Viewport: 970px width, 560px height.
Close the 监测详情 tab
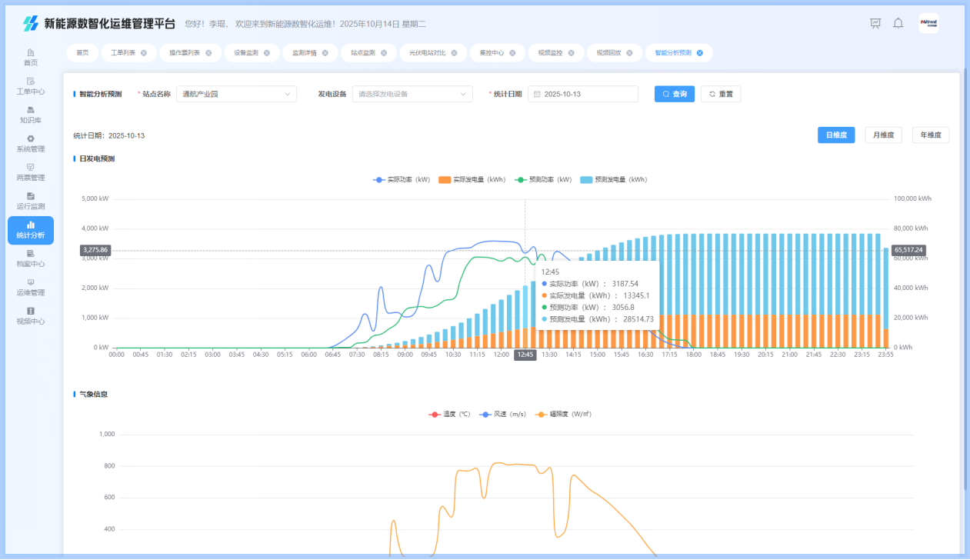point(325,53)
